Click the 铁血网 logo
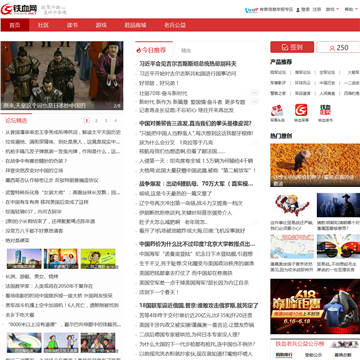Viewport: 360px width, 360px height. pos(19,9)
